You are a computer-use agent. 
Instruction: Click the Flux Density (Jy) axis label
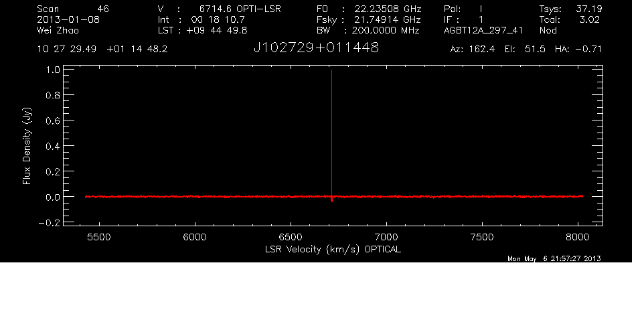(x=27, y=146)
